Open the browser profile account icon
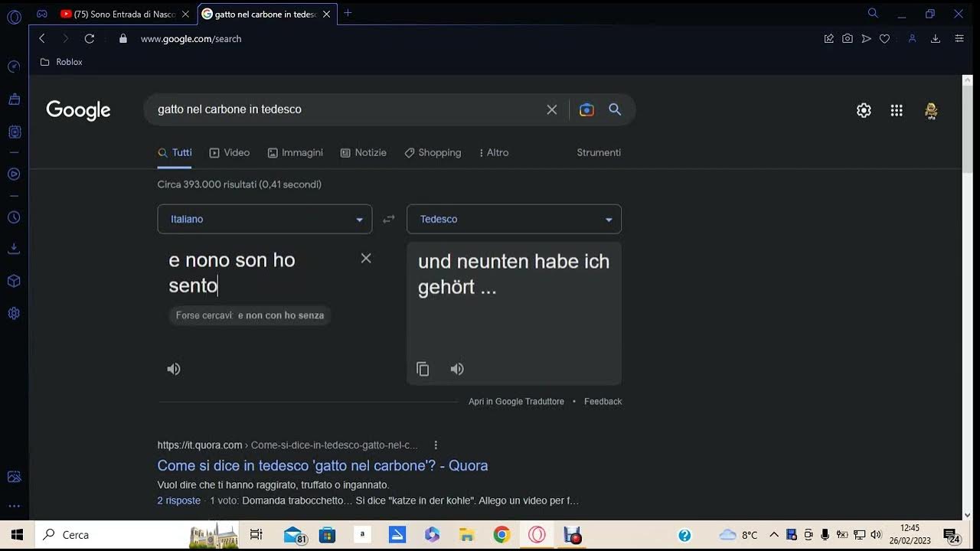This screenshot has width=980, height=551. [912, 38]
